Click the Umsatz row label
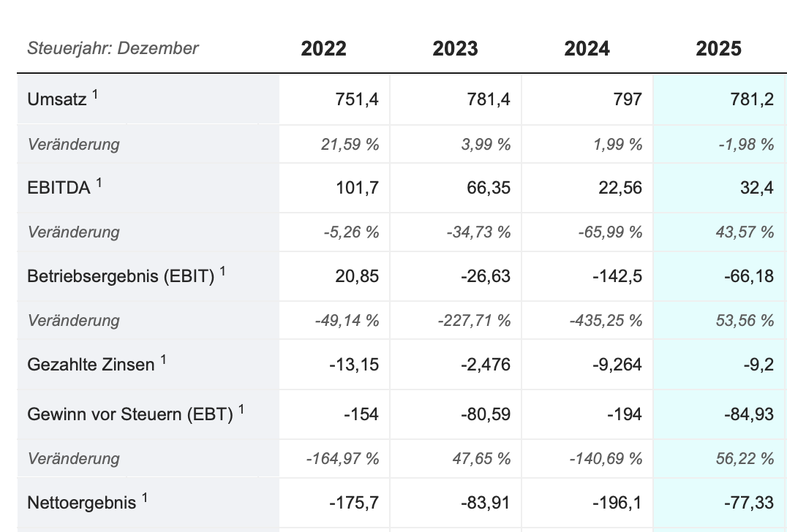This screenshot has width=787, height=532. 56,99
